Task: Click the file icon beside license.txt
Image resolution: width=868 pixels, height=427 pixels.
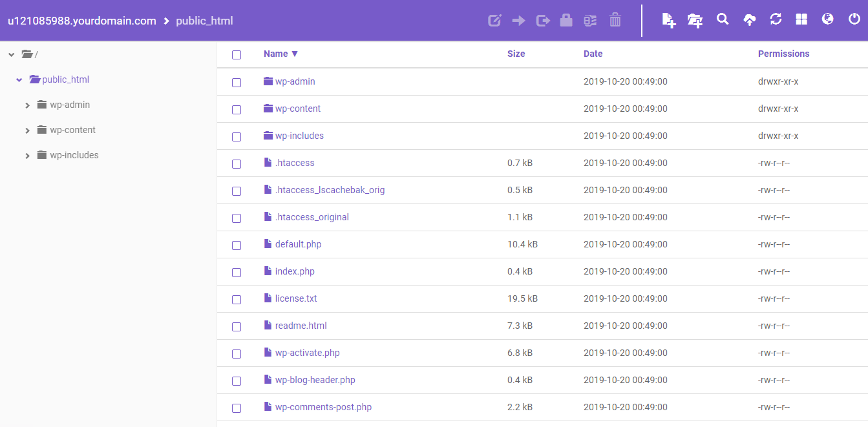Action: point(268,298)
